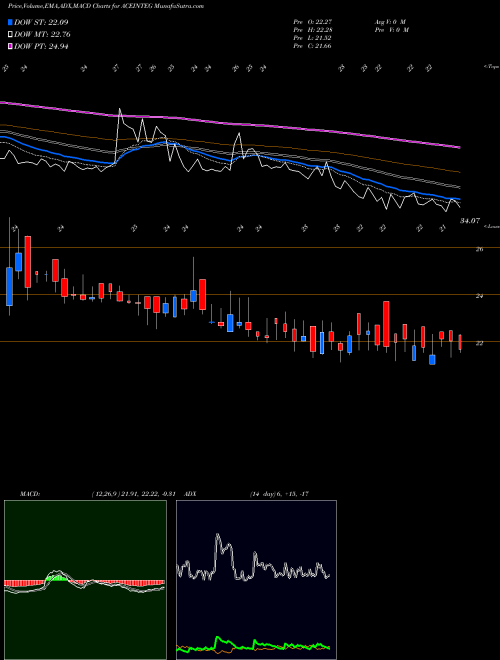Image resolution: width=500 pixels, height=660 pixels.
Task: Click the 22 price axis label
Action: pos(479,343)
